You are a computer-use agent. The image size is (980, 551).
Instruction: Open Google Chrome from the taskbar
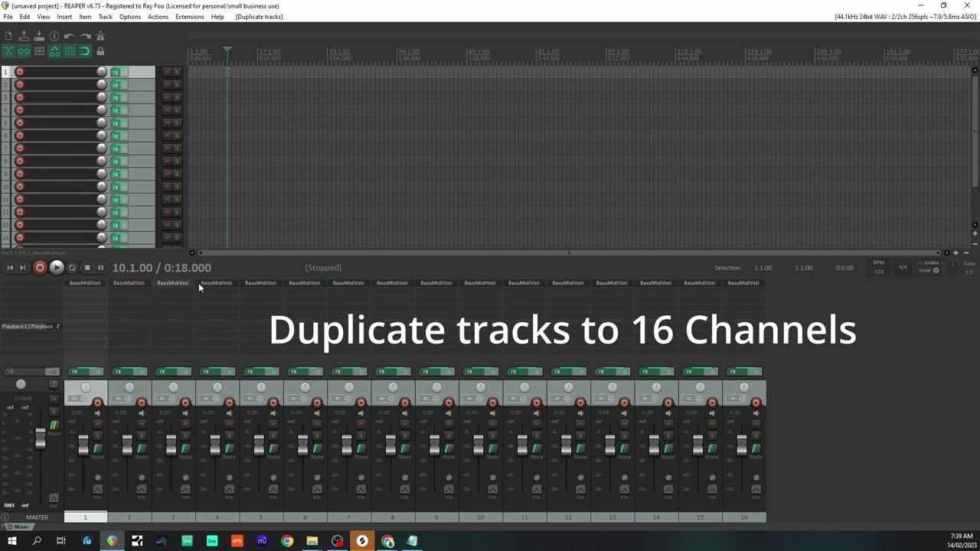click(x=287, y=541)
